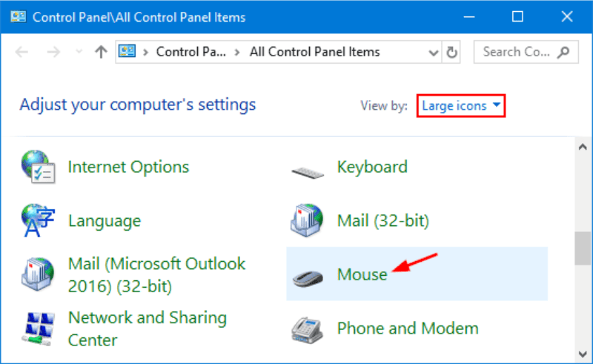This screenshot has height=364, width=593.
Task: Click the Language text link
Action: tap(105, 221)
